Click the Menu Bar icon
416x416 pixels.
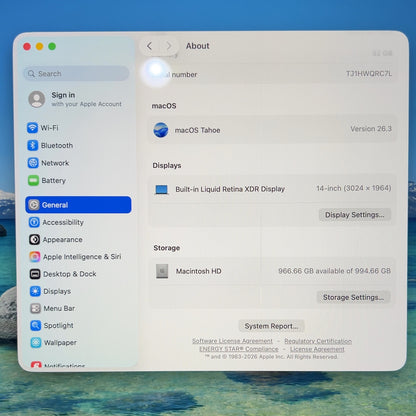coord(35,308)
